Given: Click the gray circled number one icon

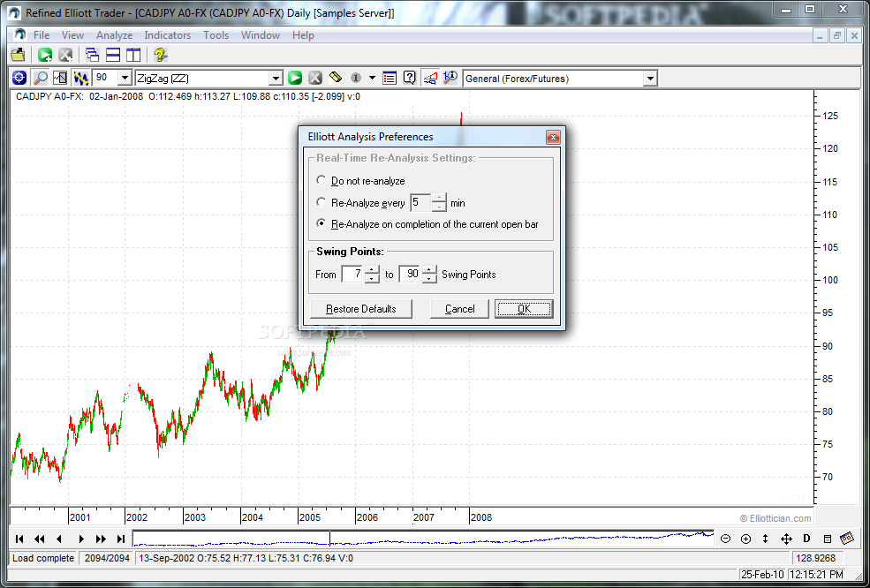Looking at the screenshot, I should pyautogui.click(x=356, y=79).
